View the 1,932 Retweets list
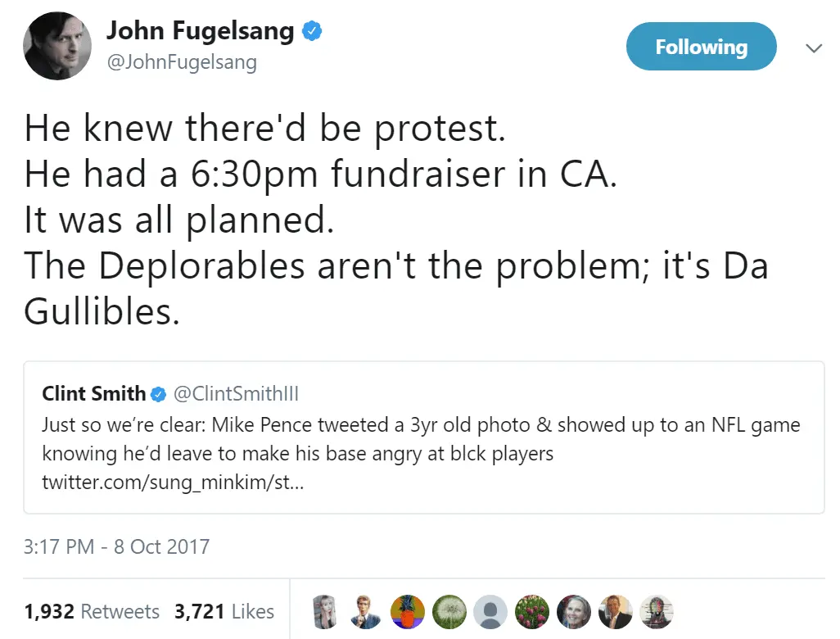This screenshot has width=840, height=639. click(x=92, y=611)
